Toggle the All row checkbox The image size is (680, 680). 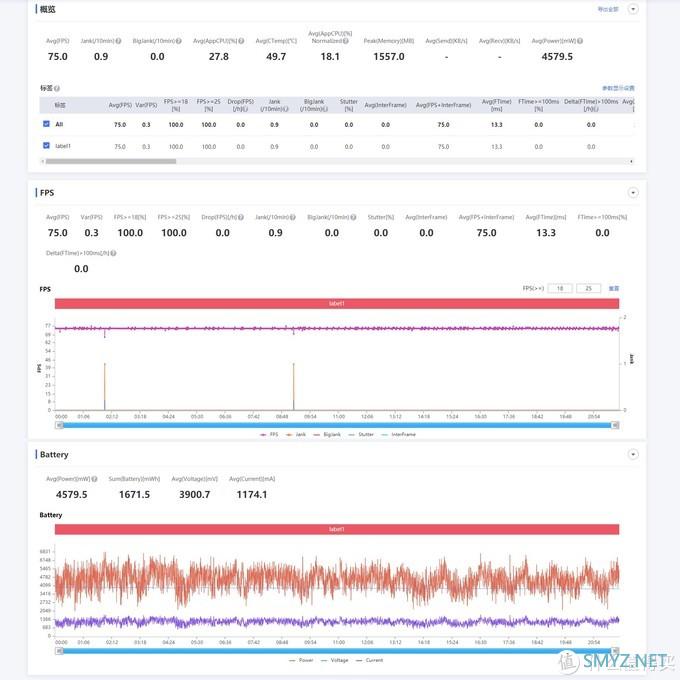pos(46,124)
